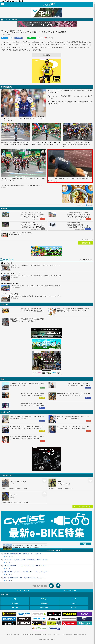
Task: Open the お問い合わせ footer link
Action: coord(56,634)
